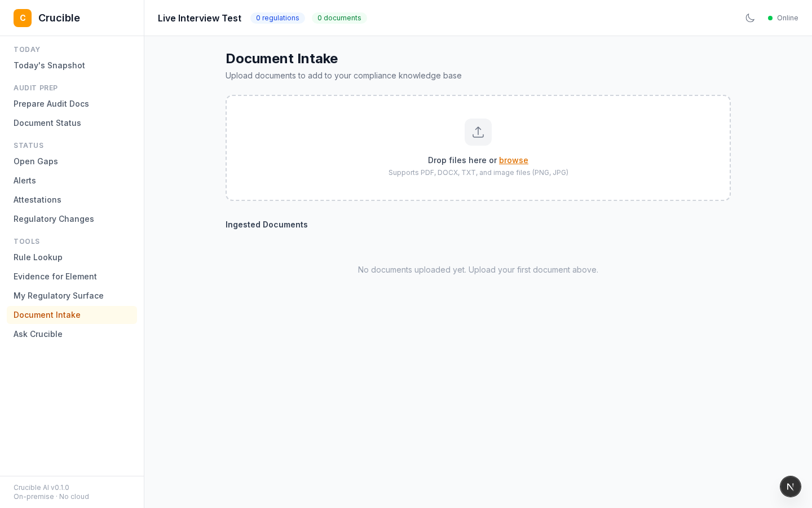
Task: Click the green Online status dot
Action: click(x=770, y=18)
